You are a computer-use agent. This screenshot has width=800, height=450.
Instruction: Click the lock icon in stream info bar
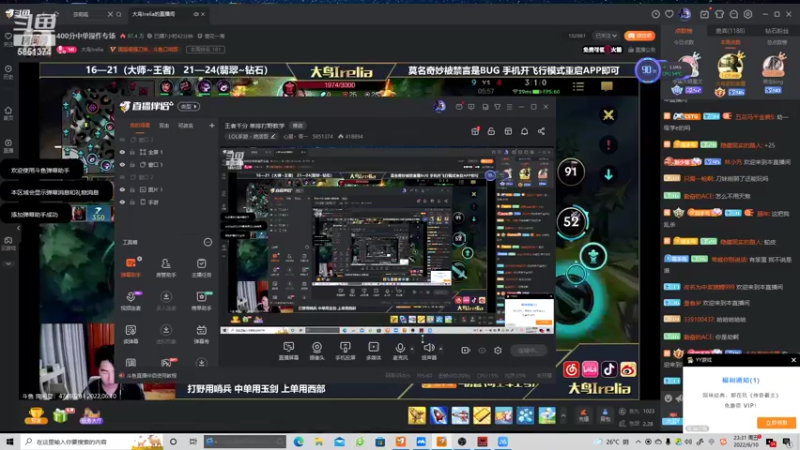coord(491,132)
